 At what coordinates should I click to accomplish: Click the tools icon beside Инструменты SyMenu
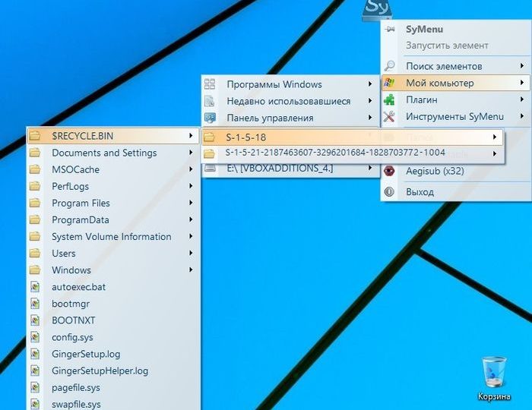389,117
